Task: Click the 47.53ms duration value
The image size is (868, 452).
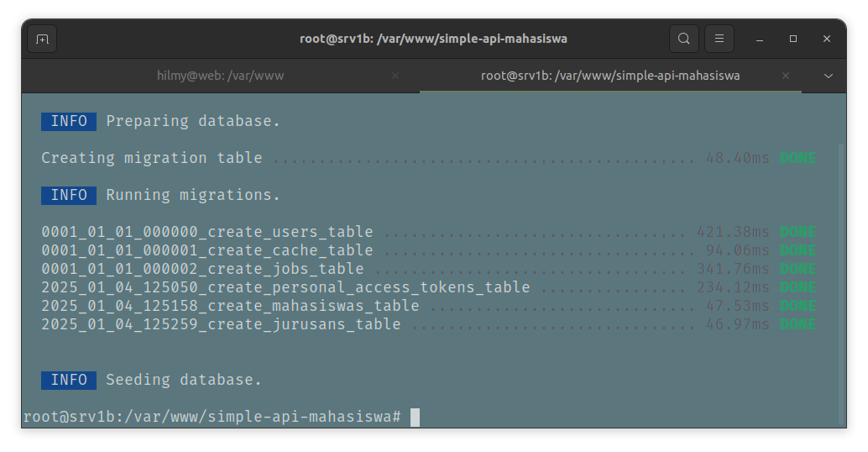Action: tap(737, 306)
